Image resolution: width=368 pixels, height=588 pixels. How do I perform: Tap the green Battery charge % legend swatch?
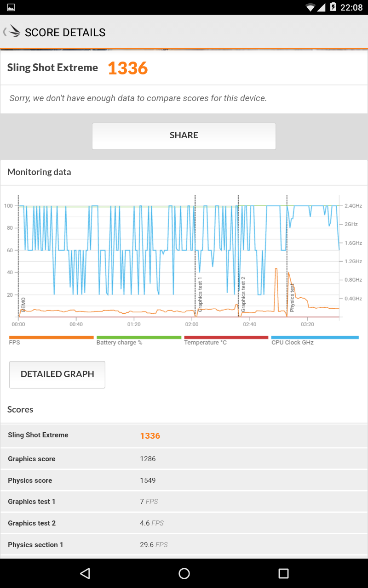click(x=139, y=337)
